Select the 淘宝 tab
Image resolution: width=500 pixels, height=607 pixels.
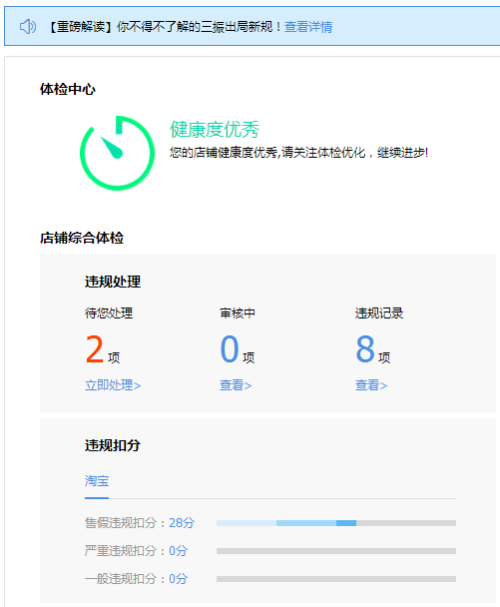coord(97,481)
